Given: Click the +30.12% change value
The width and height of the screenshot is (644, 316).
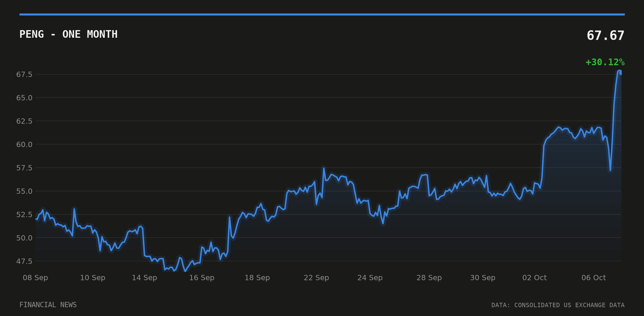Looking at the screenshot, I should tap(605, 62).
